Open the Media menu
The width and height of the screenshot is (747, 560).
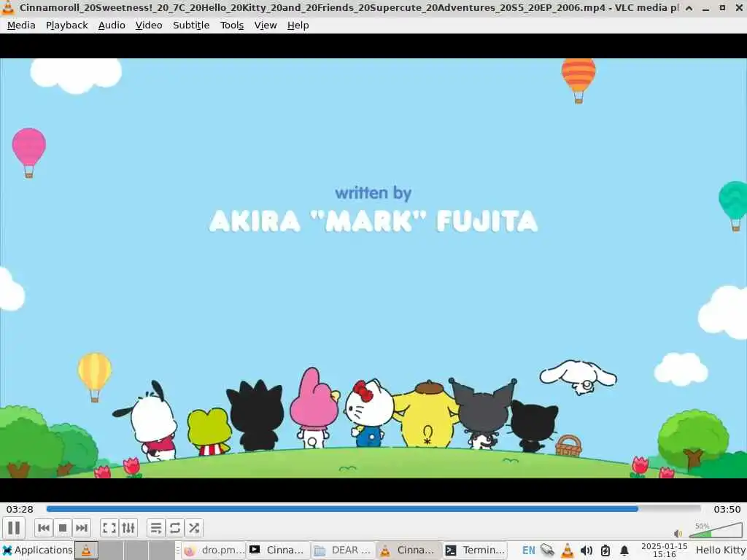coord(21,26)
